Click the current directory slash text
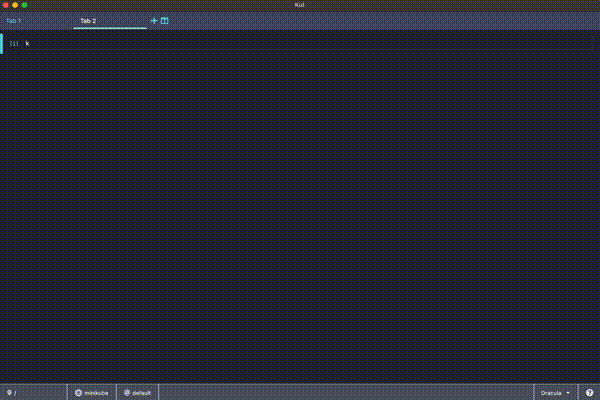The height and width of the screenshot is (400, 600). pyautogui.click(x=15, y=393)
